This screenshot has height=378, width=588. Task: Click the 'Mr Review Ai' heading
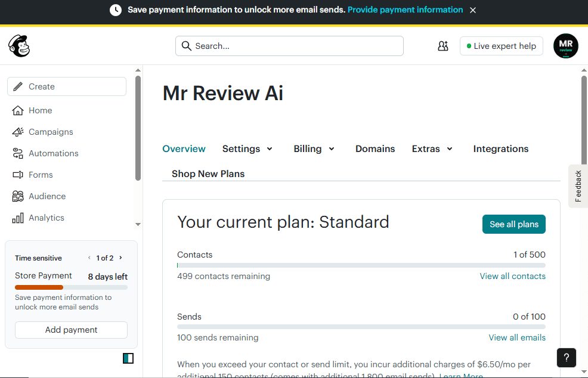pyautogui.click(x=223, y=94)
